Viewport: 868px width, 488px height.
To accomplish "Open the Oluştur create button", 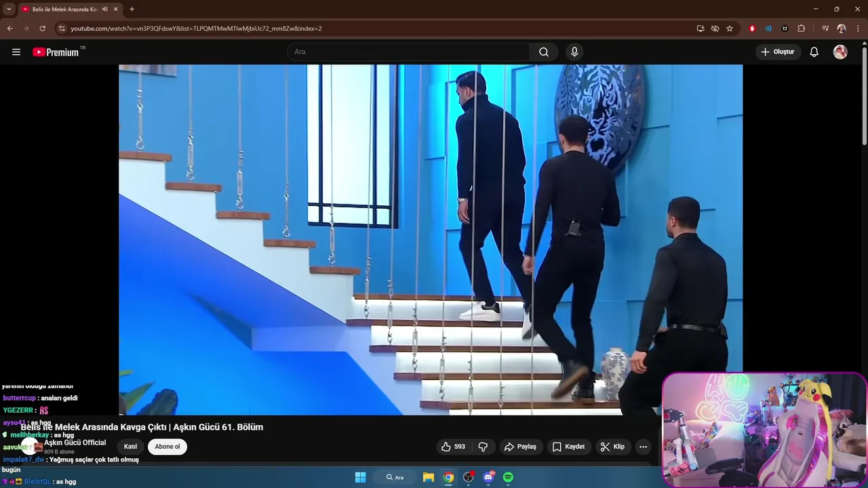I will (x=778, y=52).
